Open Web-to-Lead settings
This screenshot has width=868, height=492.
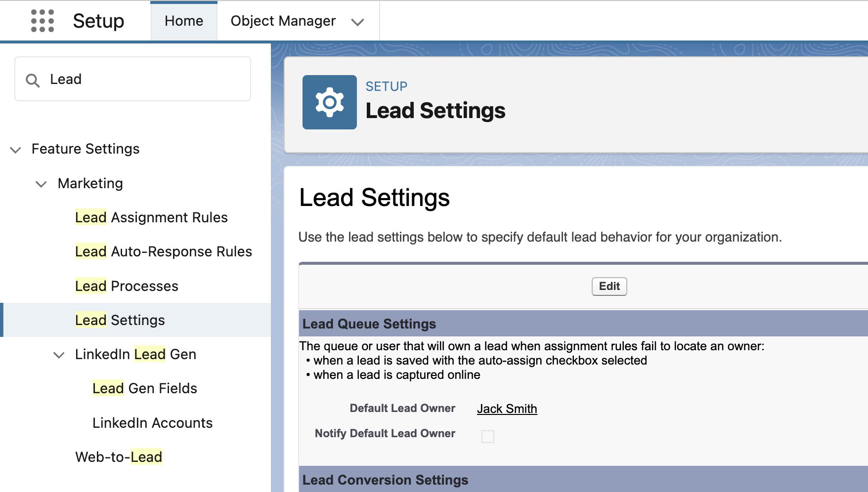click(x=118, y=456)
